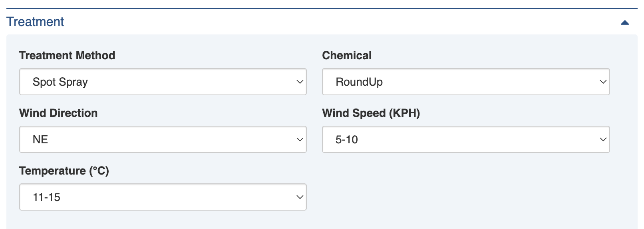Click the Temperature (°C) label
This screenshot has width=644, height=229.
pyautogui.click(x=64, y=171)
